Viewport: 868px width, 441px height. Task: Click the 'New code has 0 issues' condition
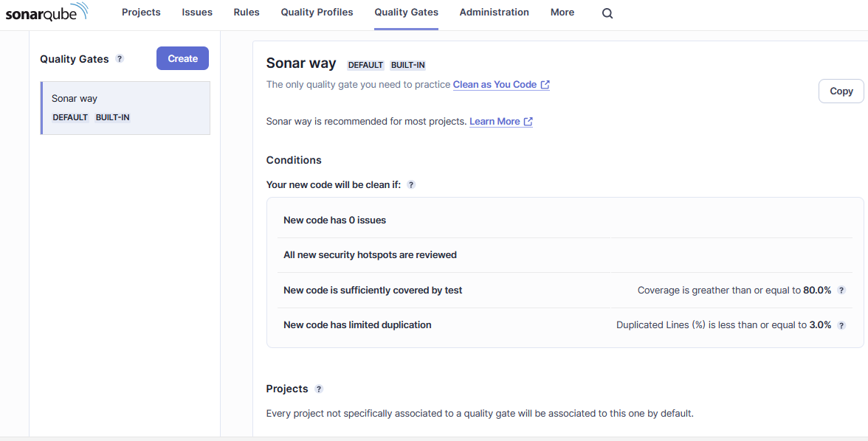coord(334,220)
